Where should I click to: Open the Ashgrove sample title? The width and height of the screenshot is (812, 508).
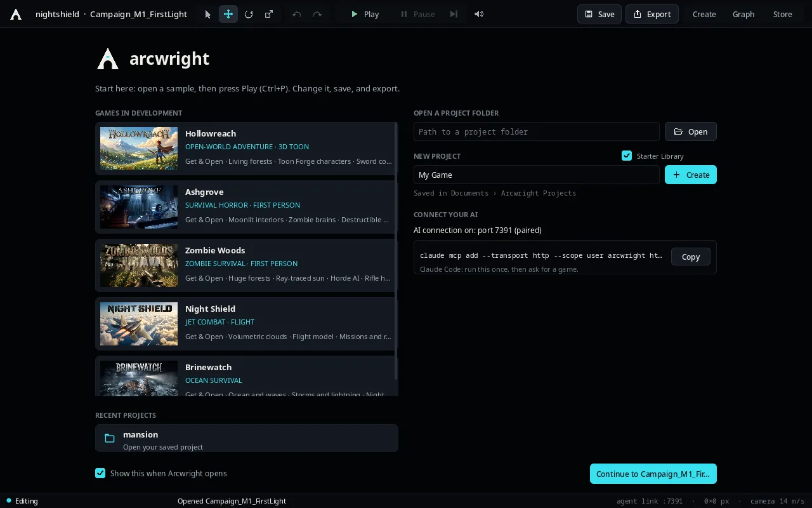pos(204,192)
